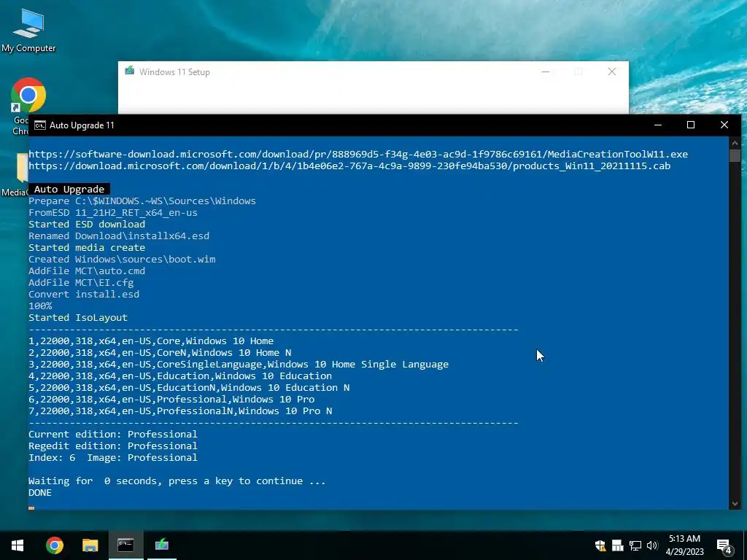Click the MediaCreationToolW11.exe URL line
Image resolution: width=747 pixels, height=560 pixels.
tap(357, 154)
